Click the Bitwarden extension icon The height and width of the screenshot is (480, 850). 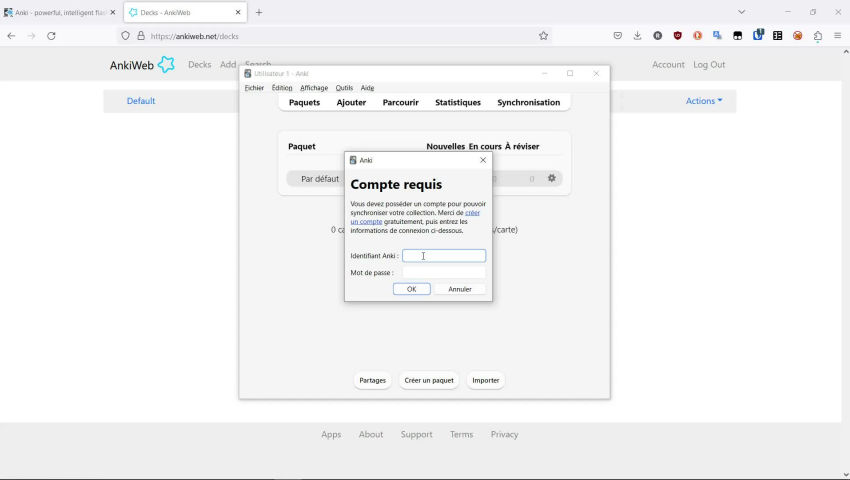[x=758, y=35]
